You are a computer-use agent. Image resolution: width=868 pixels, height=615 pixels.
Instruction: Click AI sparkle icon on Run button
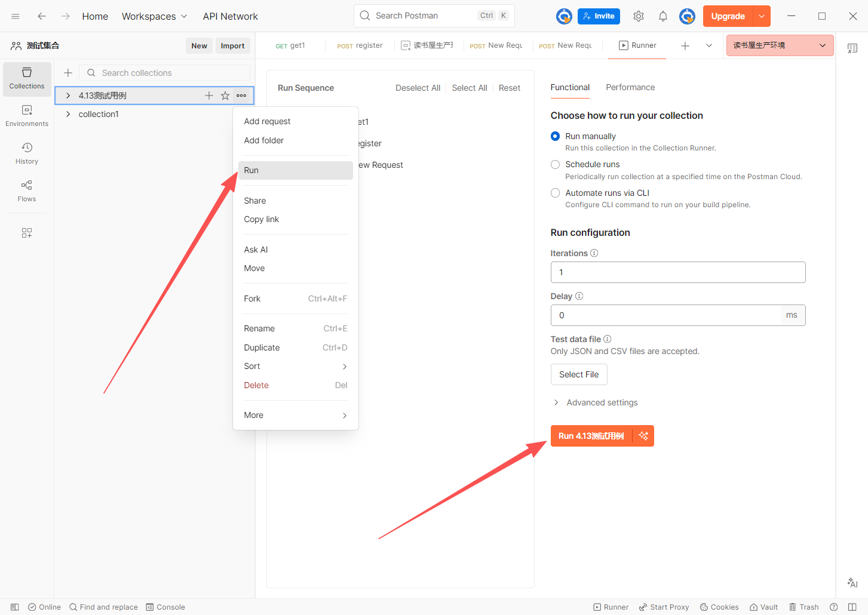click(643, 436)
